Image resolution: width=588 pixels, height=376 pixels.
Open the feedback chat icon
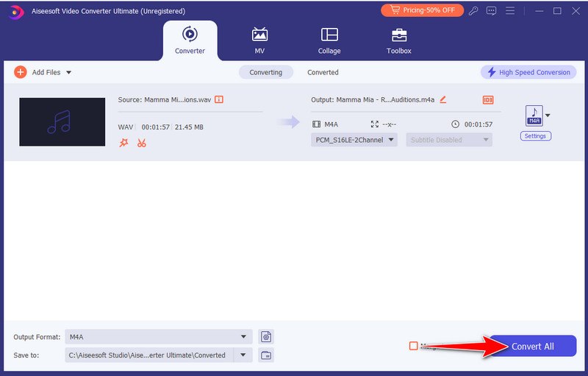point(491,11)
